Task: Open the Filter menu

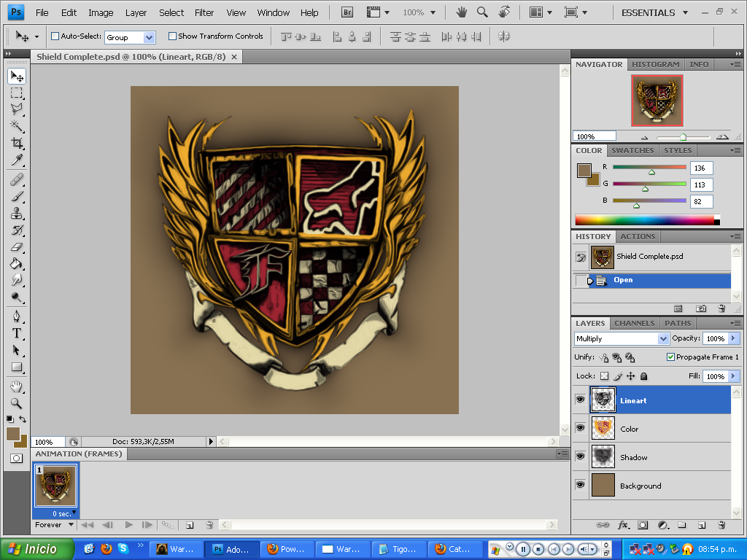Action: pos(204,13)
